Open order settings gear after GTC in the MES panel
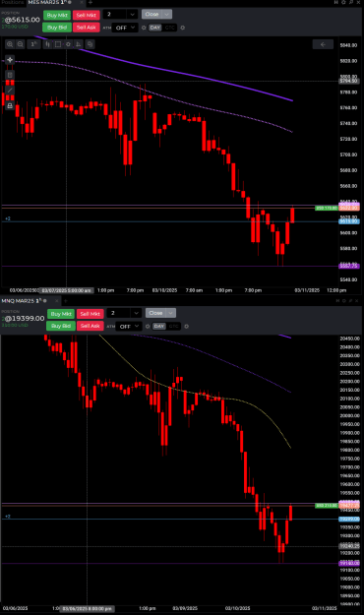Screen dimensions: 364x615 [182, 28]
